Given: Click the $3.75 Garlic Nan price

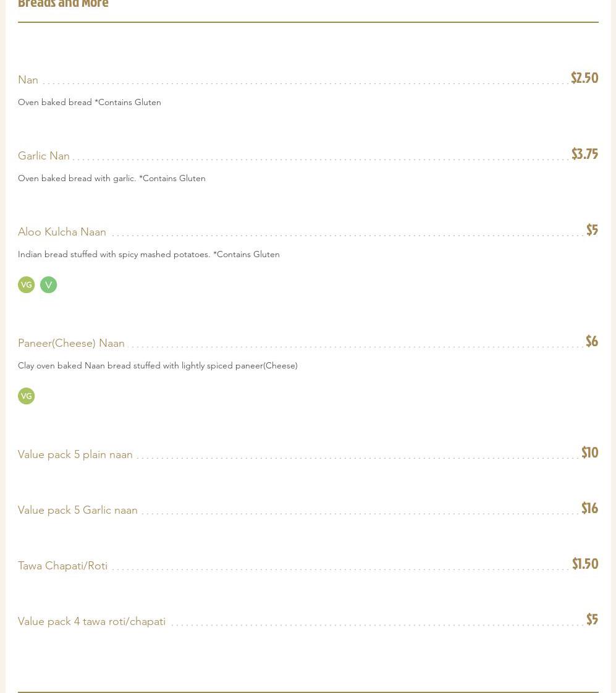Looking at the screenshot, I should [x=584, y=154].
